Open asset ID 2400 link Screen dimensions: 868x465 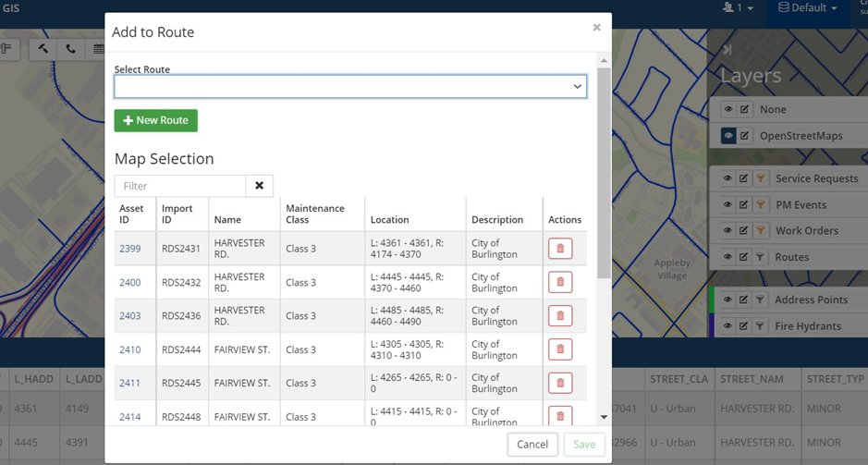pyautogui.click(x=130, y=282)
